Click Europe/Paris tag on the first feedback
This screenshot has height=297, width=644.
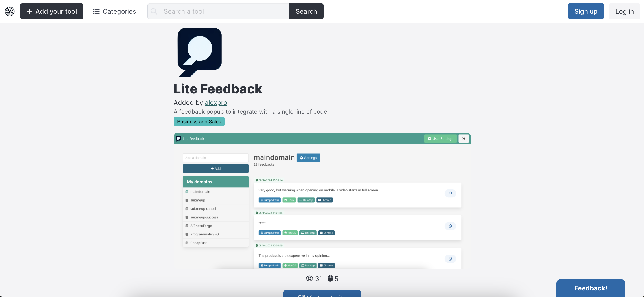[269, 200]
